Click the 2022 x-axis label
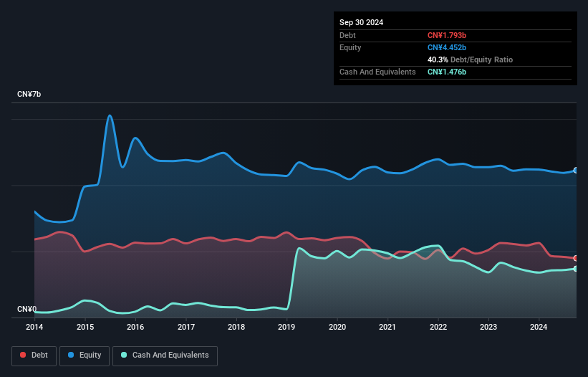The image size is (588, 377). click(x=438, y=327)
